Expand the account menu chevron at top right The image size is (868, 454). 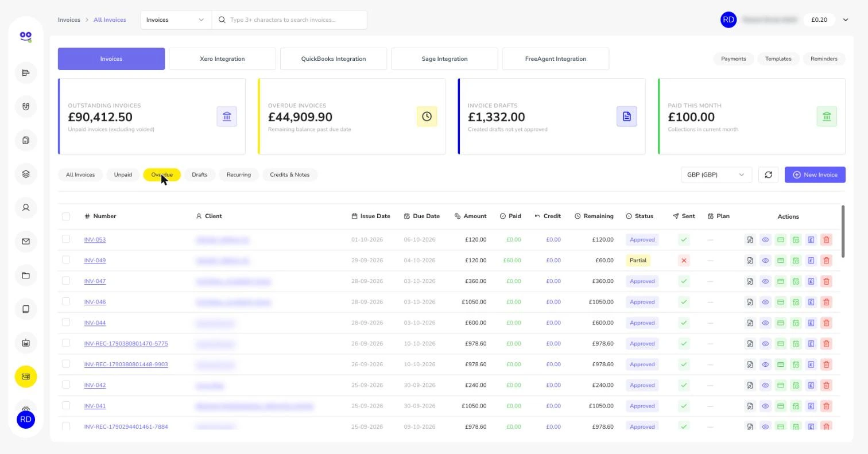(x=846, y=20)
